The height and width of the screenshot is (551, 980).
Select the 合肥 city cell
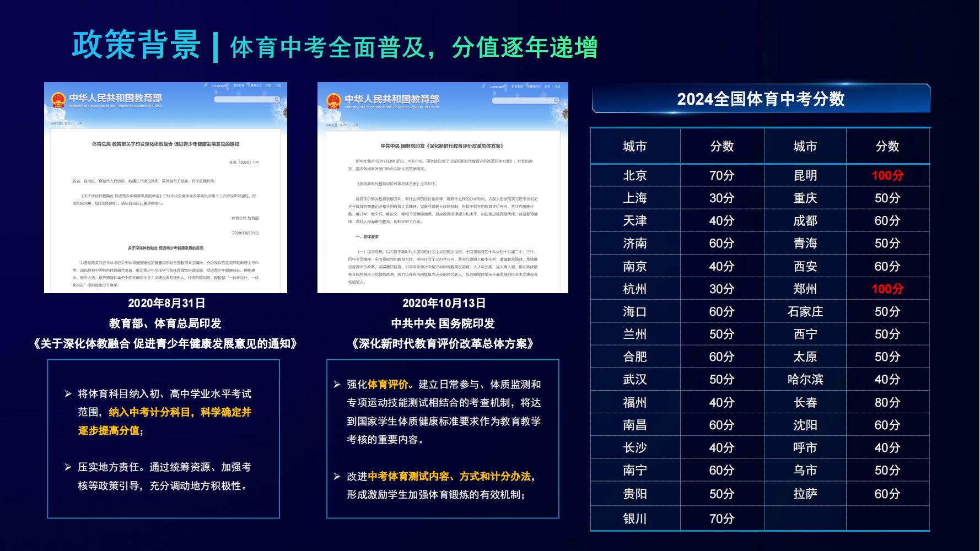pos(635,356)
